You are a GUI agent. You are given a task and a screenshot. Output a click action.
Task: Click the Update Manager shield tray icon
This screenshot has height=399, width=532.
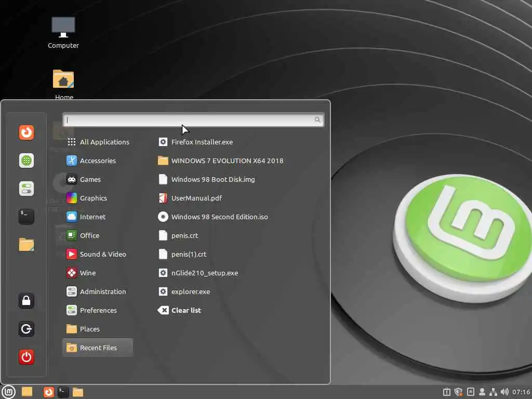458,392
